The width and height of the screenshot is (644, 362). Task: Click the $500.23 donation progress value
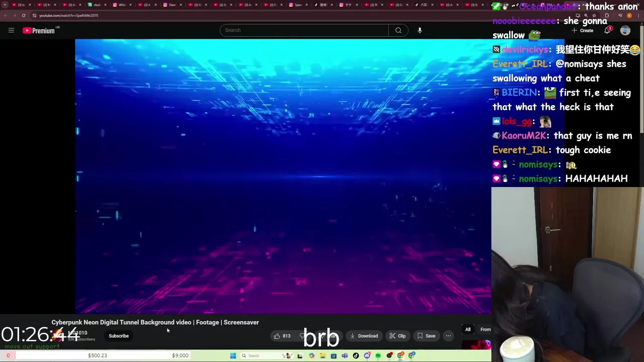[x=98, y=355]
